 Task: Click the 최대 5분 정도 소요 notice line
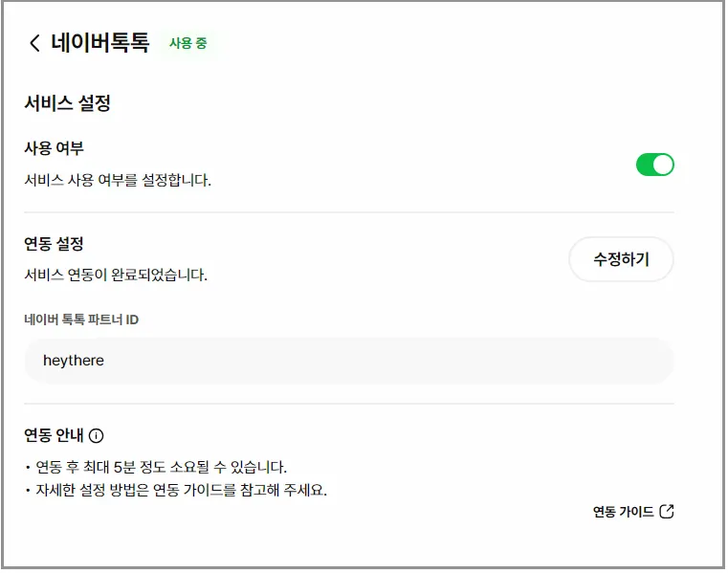pos(158,468)
